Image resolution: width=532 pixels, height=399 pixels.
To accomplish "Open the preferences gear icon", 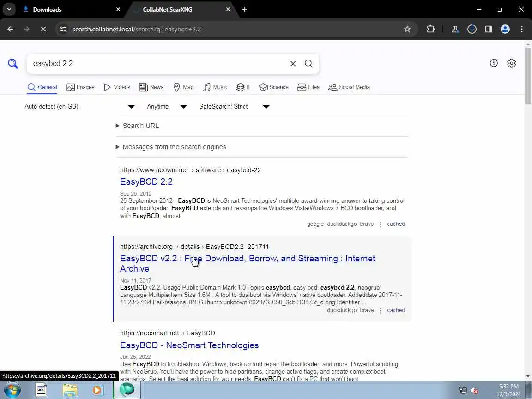I will pyautogui.click(x=511, y=63).
